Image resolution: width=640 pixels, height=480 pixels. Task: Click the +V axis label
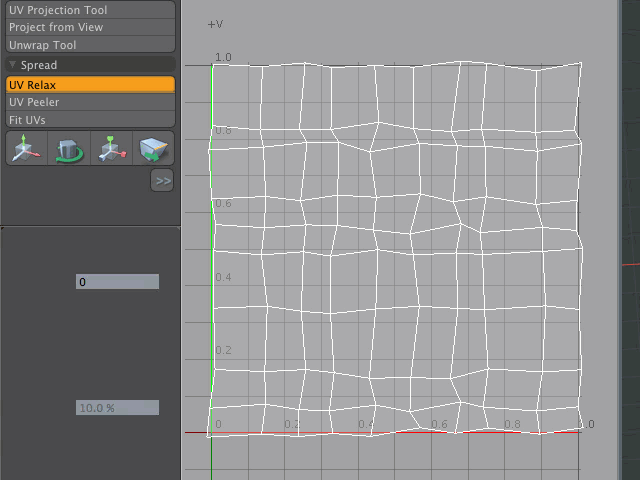point(214,23)
